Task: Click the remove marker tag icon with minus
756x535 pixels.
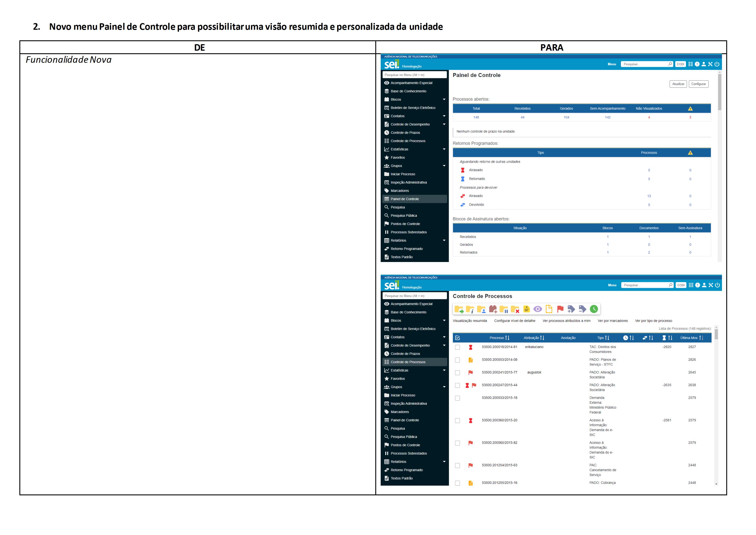Action: click(x=583, y=309)
